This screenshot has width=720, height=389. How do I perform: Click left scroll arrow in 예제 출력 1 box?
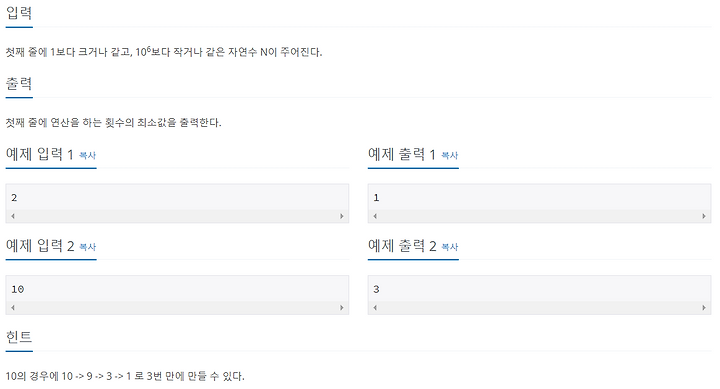point(375,216)
